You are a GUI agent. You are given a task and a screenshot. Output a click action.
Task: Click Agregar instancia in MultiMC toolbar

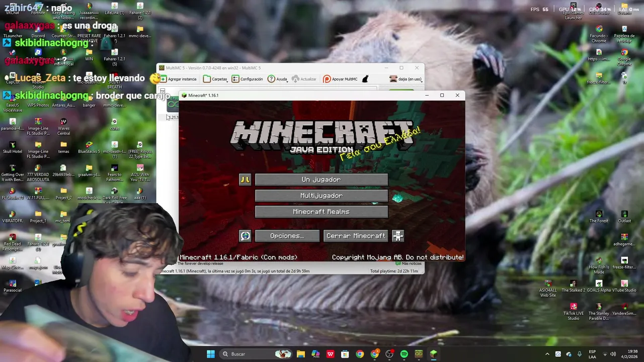coord(179,79)
